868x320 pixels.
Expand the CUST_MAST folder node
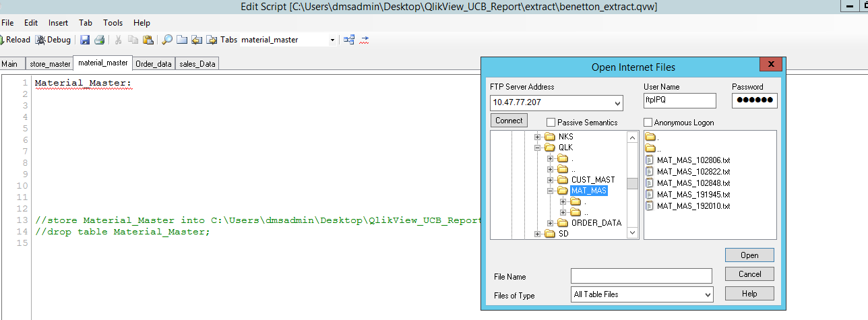[551, 180]
